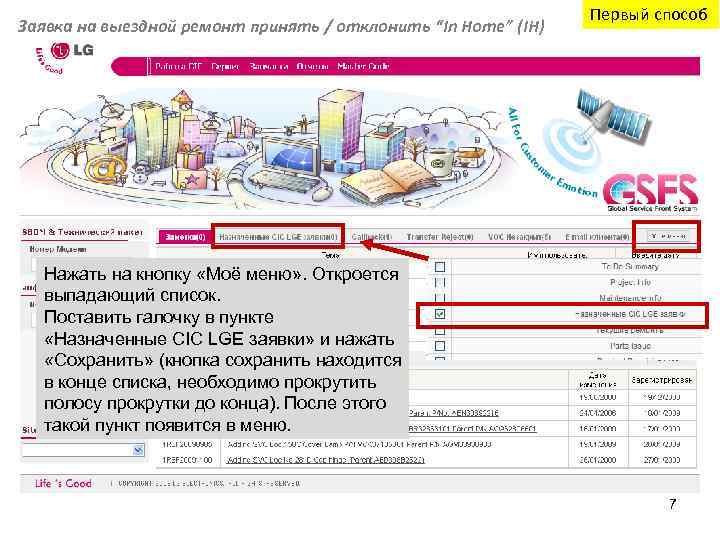This screenshot has height=540, width=720.
Task: Tick the Project Info checkbox
Action: [440, 282]
